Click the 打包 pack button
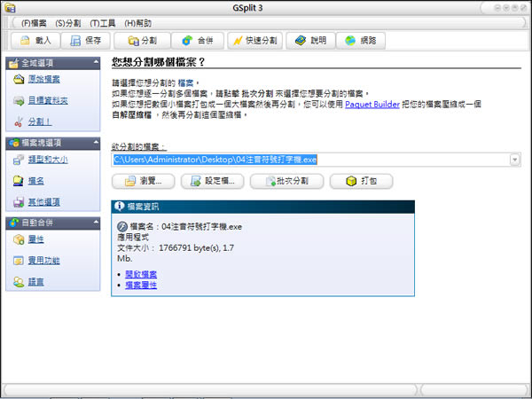Image resolution: width=532 pixels, height=399 pixels. tap(362, 181)
